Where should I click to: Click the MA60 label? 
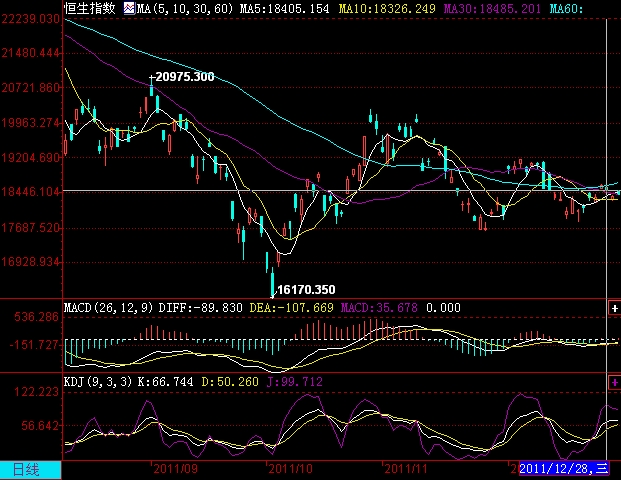click(x=567, y=8)
